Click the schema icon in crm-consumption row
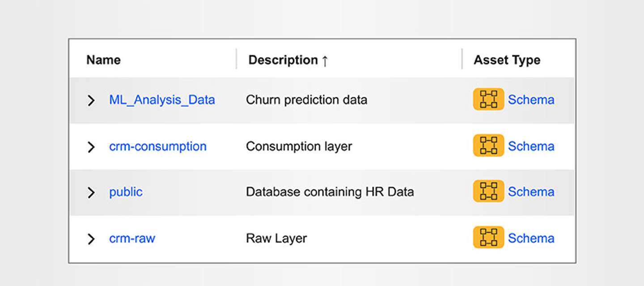Image resolution: width=644 pixels, height=286 pixels. point(488,146)
